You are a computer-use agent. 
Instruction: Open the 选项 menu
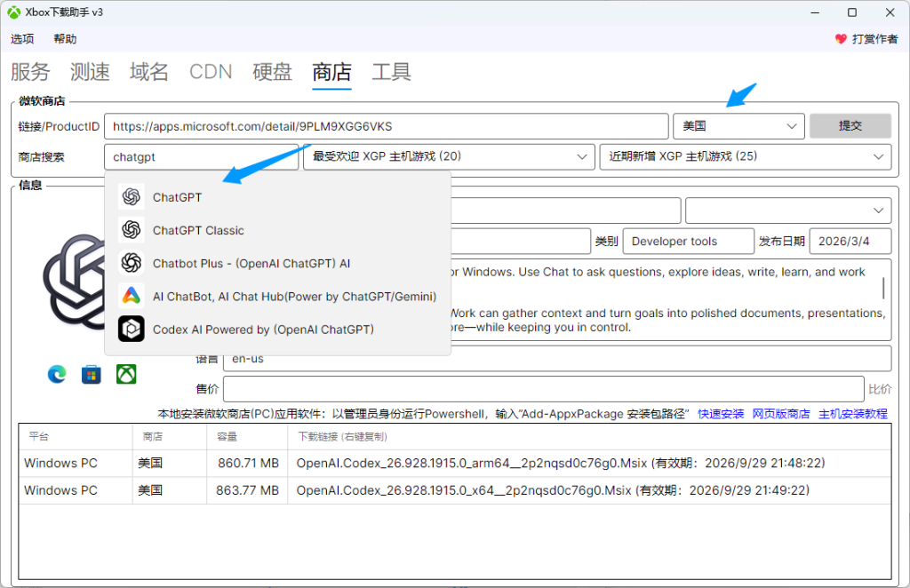[22, 39]
